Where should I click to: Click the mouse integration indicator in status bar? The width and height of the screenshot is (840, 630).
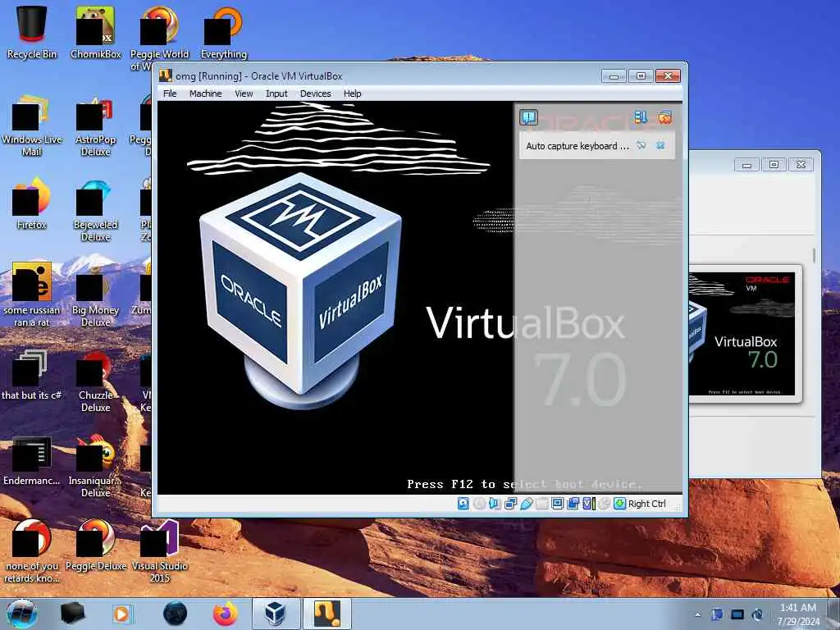(x=605, y=504)
